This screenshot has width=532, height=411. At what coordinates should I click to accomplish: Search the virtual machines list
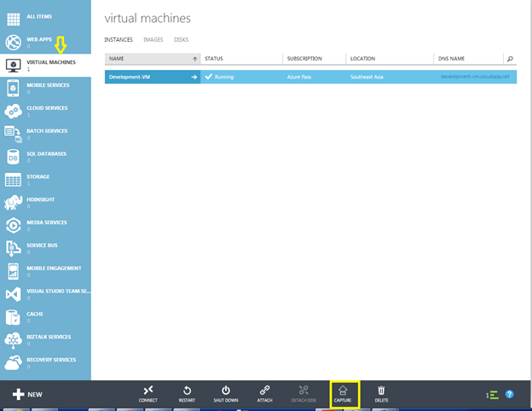click(510, 59)
